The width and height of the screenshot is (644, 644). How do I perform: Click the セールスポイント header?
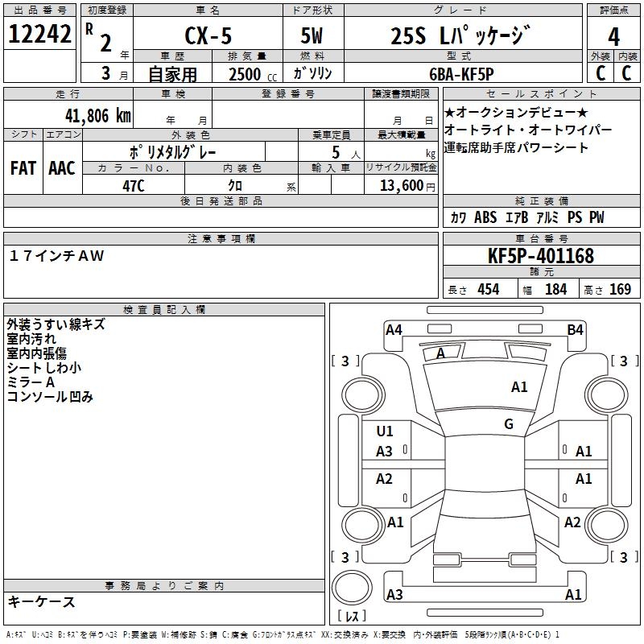541,93
